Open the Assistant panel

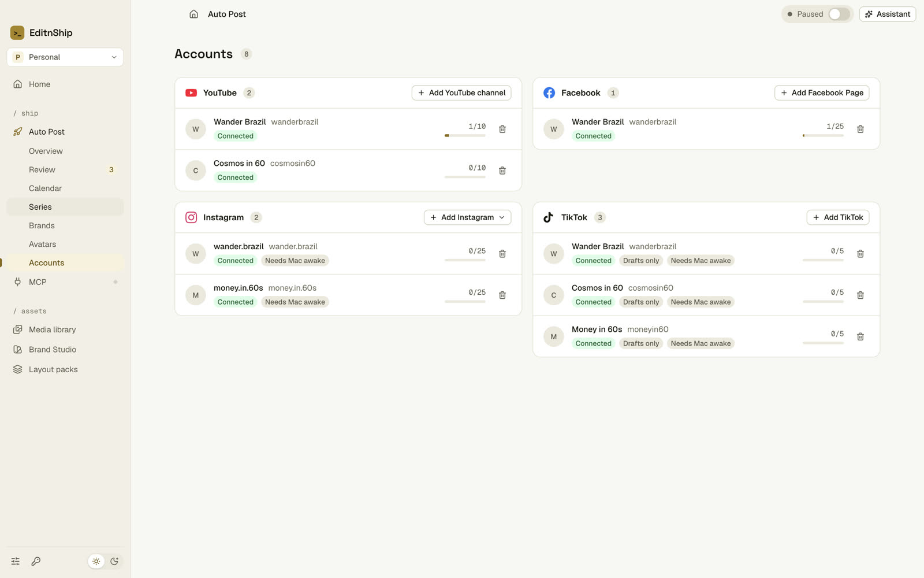[x=888, y=14]
